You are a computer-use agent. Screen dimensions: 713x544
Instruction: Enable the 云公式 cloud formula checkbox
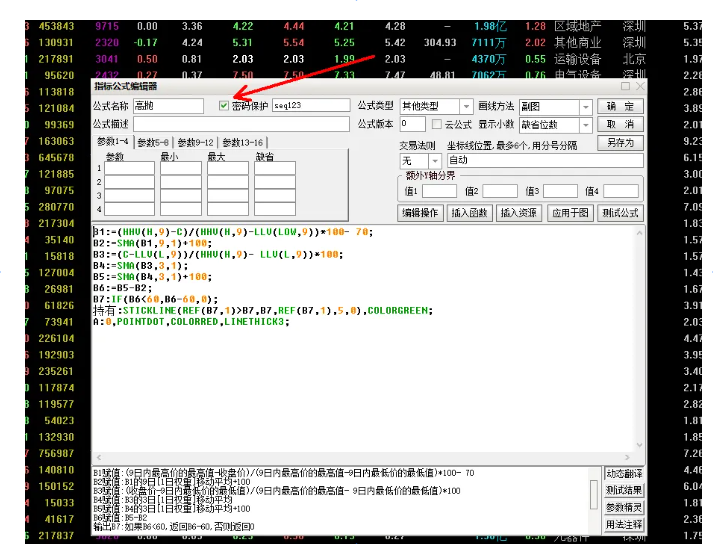coord(437,124)
